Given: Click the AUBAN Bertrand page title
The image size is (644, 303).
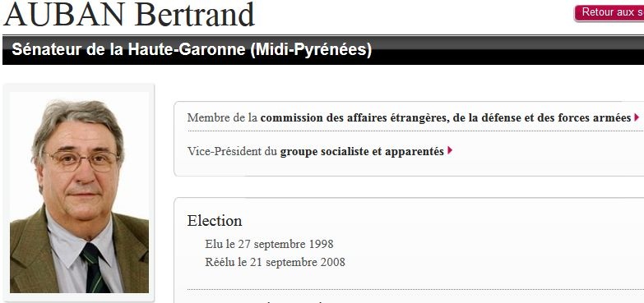Looking at the screenshot, I should tap(129, 14).
